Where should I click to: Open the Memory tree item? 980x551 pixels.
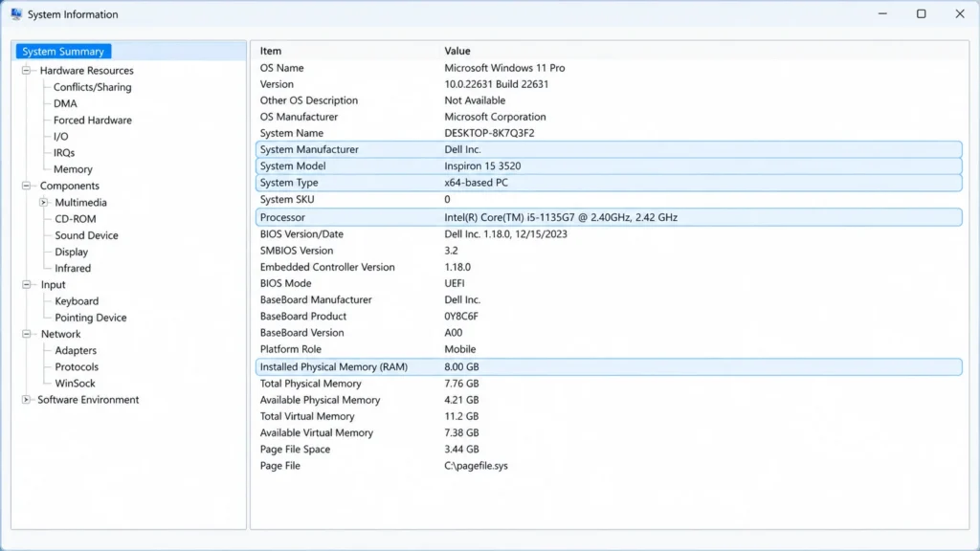click(73, 169)
